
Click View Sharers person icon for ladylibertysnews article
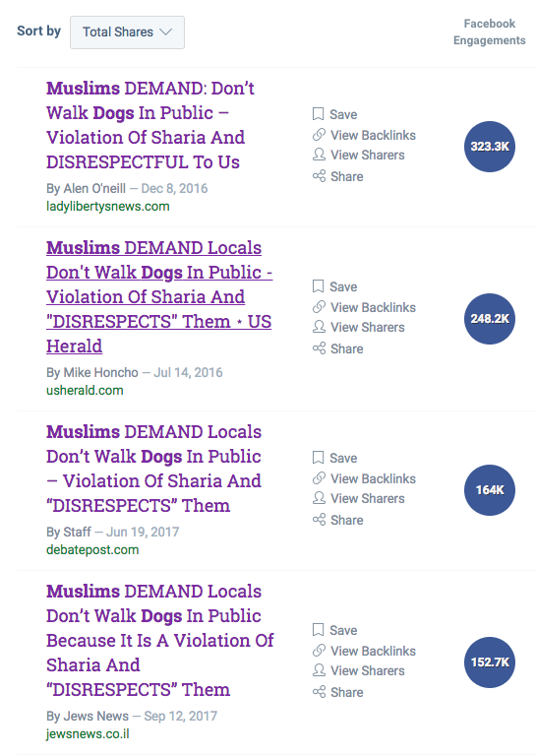[319, 155]
